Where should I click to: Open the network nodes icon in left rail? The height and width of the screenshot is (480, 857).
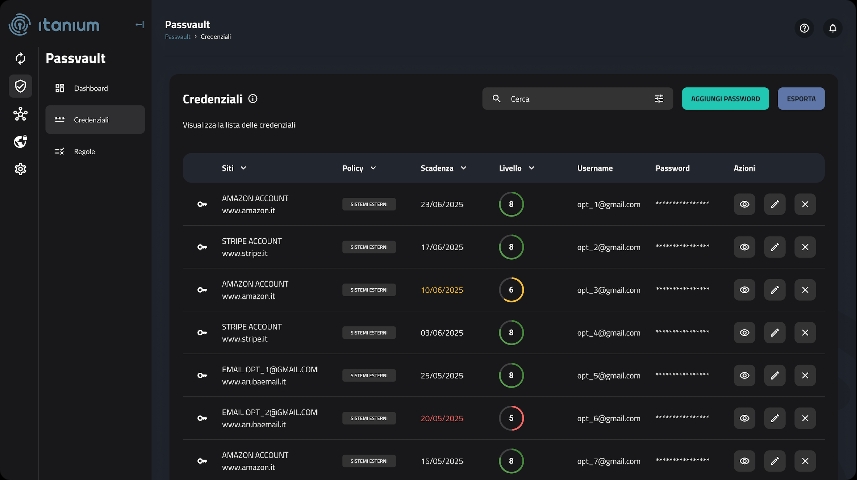[20, 114]
